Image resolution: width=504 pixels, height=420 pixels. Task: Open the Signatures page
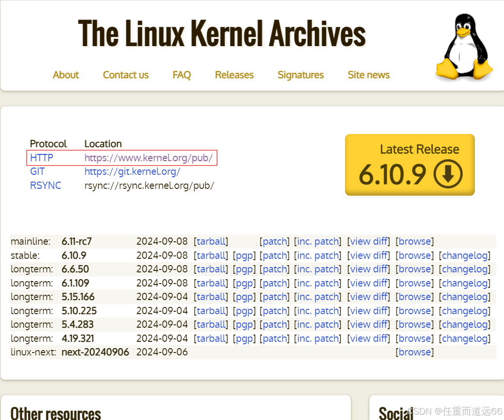click(300, 75)
